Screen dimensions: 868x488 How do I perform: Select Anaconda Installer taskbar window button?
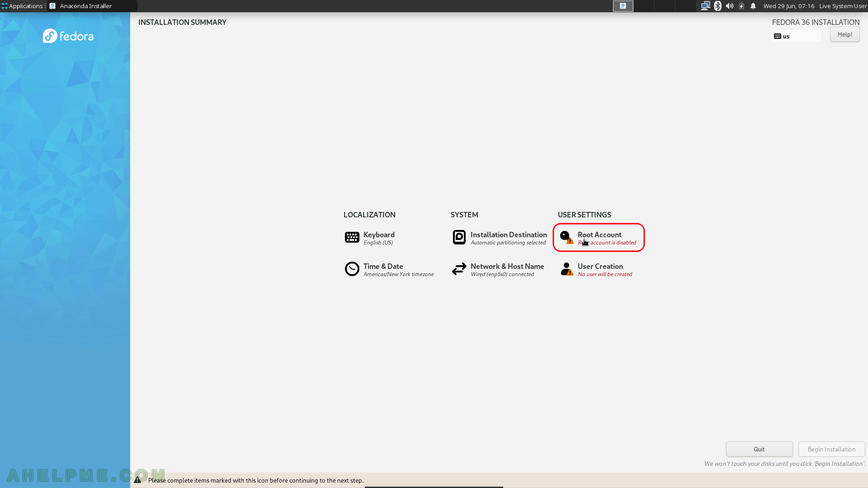tap(92, 6)
